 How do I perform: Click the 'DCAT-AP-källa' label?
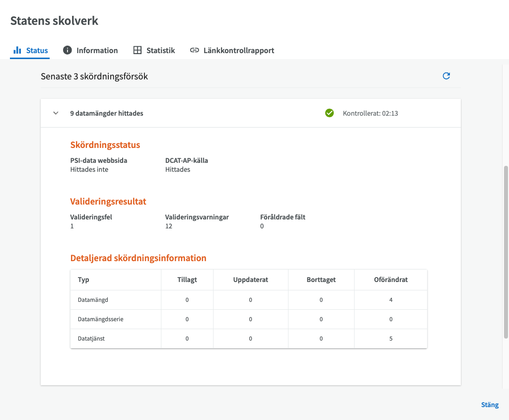click(x=187, y=160)
